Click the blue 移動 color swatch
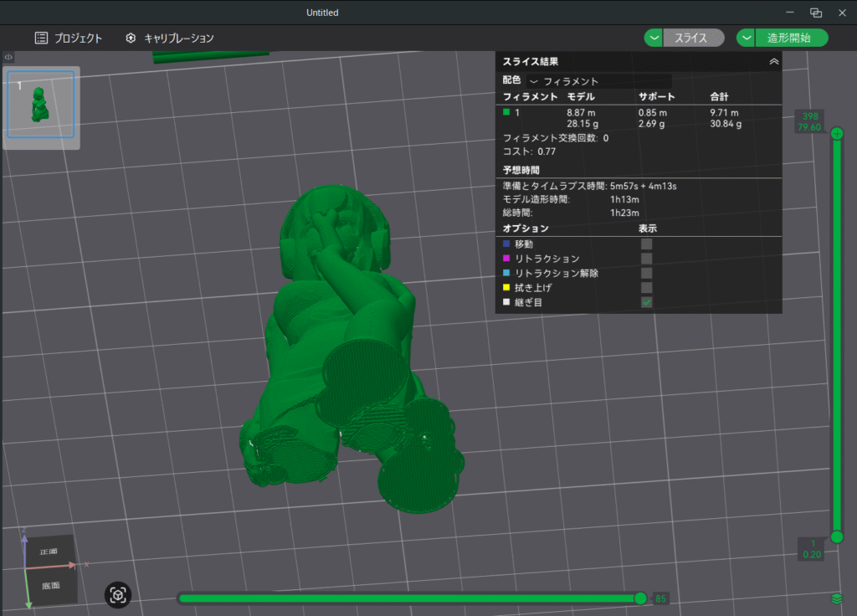 pos(506,244)
